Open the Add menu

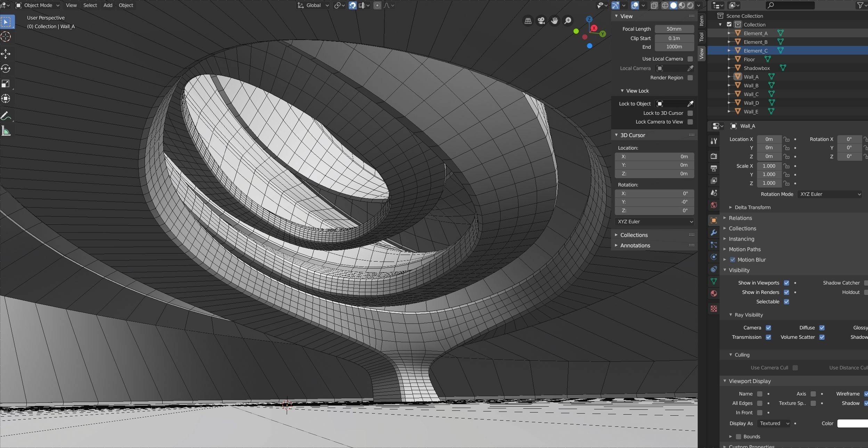(x=108, y=5)
